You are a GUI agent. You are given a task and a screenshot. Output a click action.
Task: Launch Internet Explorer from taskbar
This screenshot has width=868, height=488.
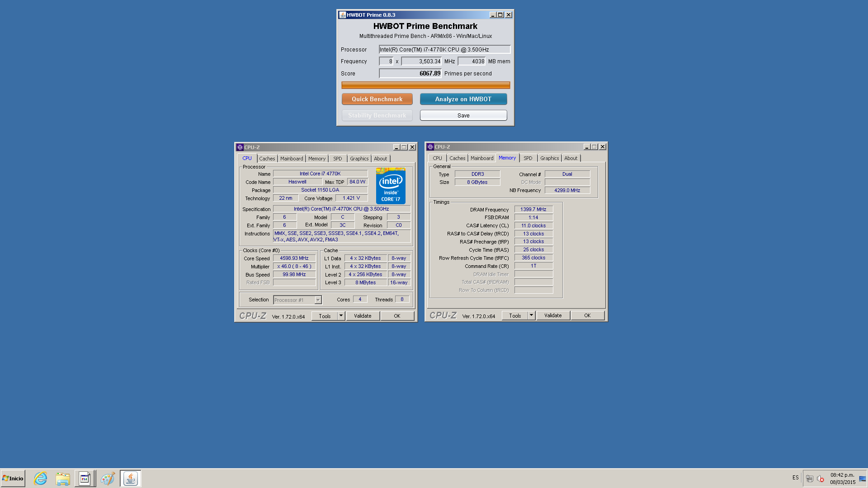pyautogui.click(x=41, y=479)
